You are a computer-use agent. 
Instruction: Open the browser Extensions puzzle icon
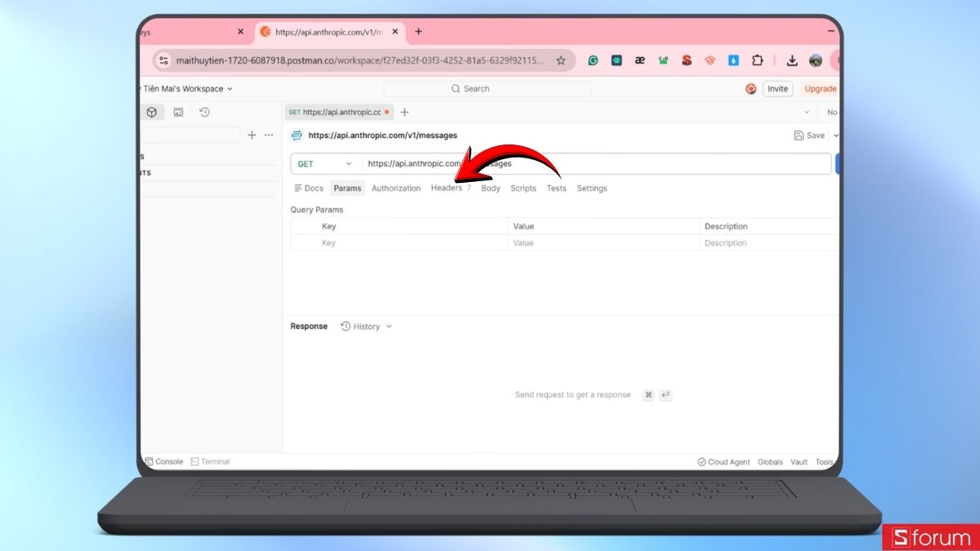point(757,60)
